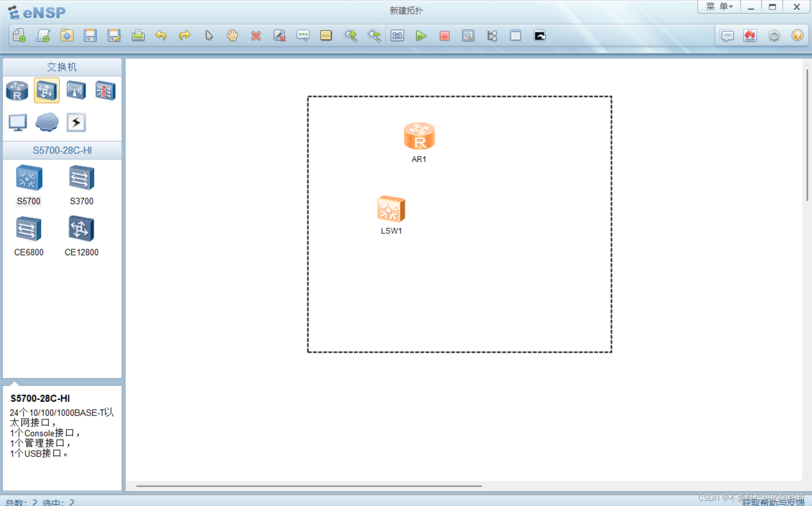Image resolution: width=812 pixels, height=506 pixels.
Task: Select the AR1 router on canvas
Action: 419,136
